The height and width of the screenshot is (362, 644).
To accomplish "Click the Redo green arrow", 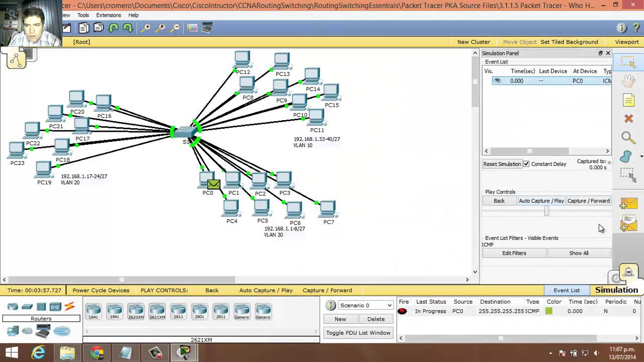I will pos(128,28).
